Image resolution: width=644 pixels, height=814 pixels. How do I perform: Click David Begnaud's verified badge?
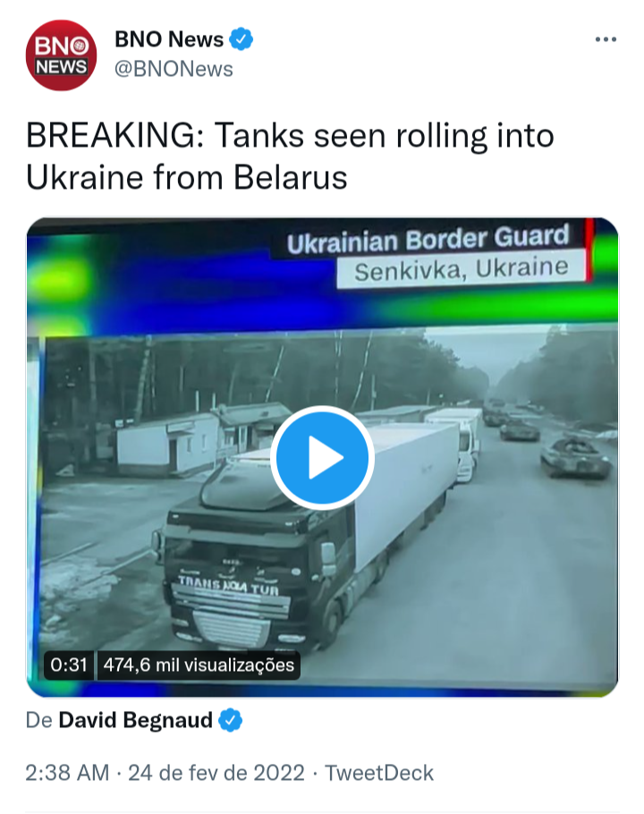[231, 721]
